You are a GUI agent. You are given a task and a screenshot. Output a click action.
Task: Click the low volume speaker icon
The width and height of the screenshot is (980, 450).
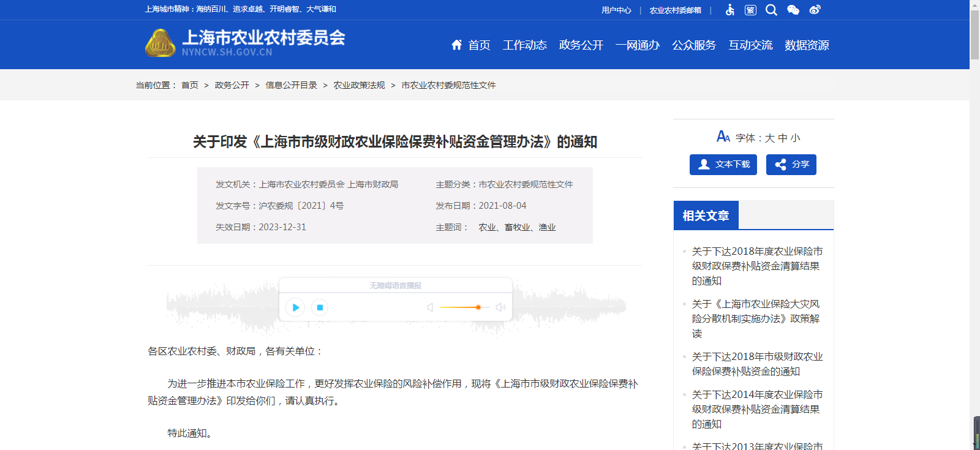point(430,307)
